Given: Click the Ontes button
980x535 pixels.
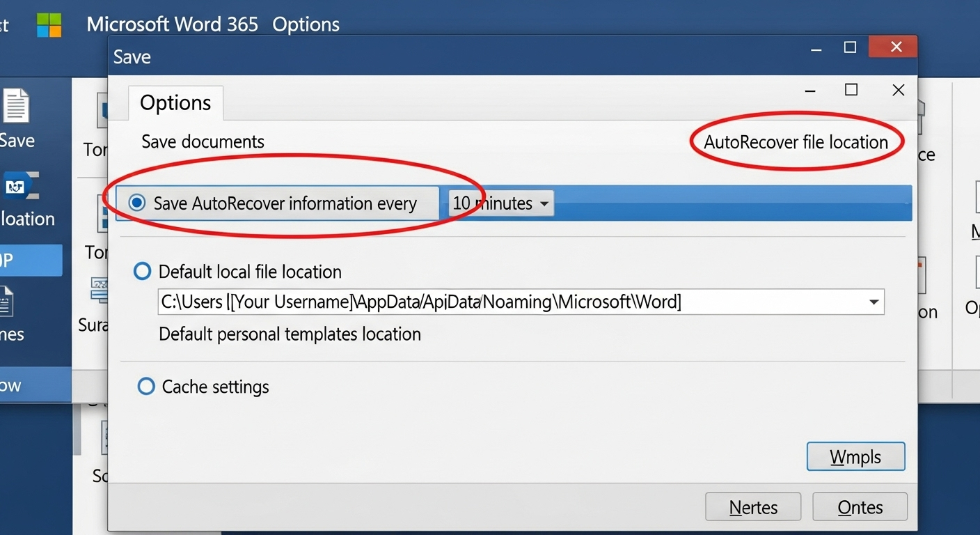Looking at the screenshot, I should tap(860, 506).
